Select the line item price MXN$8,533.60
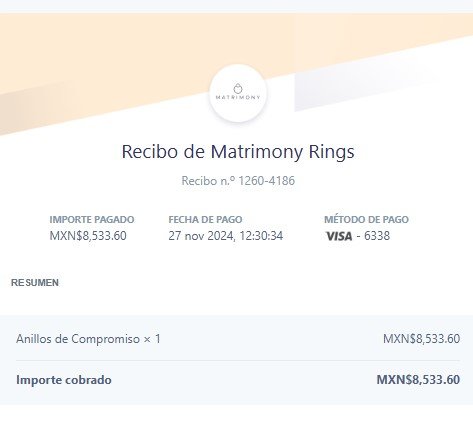The width and height of the screenshot is (473, 441). tap(421, 339)
